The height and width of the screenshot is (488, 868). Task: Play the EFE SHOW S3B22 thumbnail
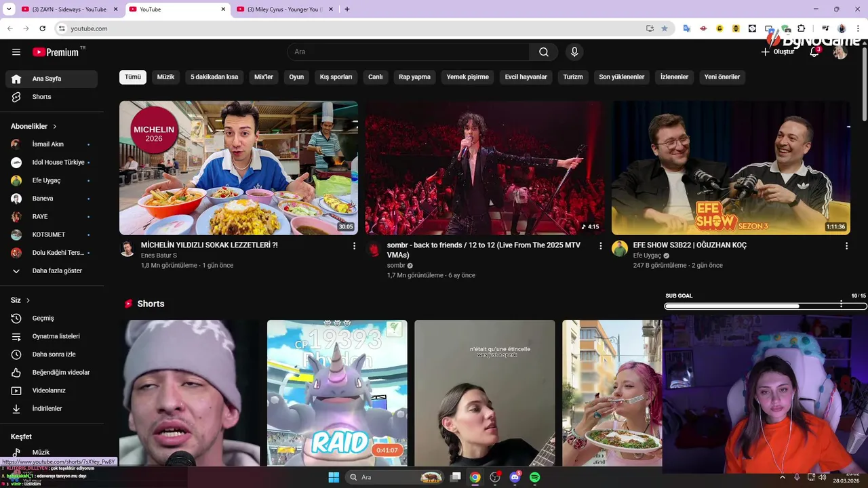[x=731, y=168]
